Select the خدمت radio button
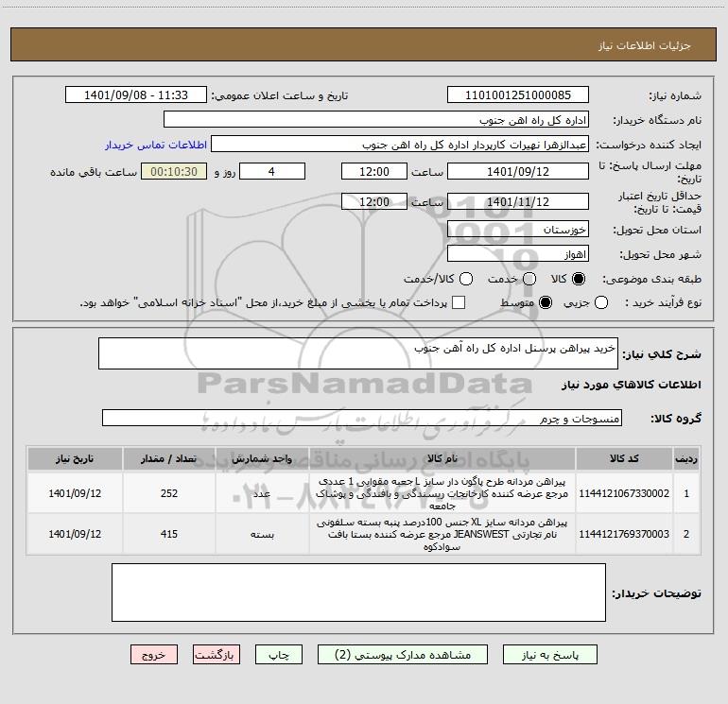The width and height of the screenshot is (728, 704). point(529,279)
